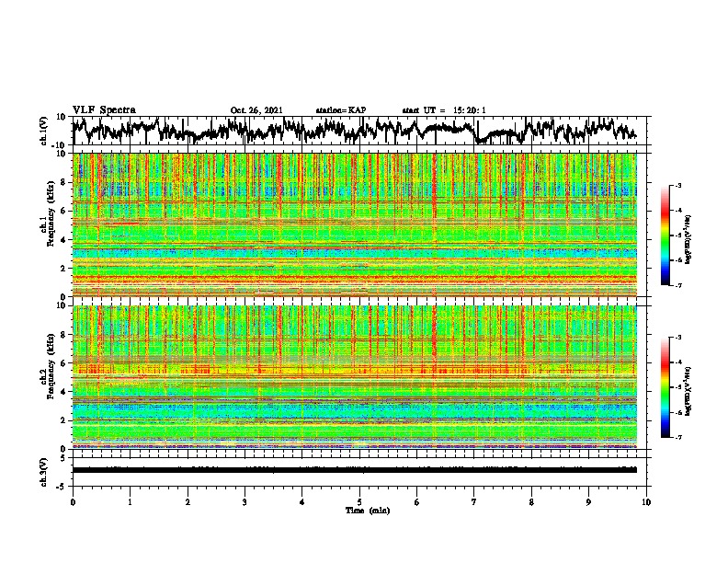Click ch.2 frequency axis tick "6"
This screenshot has height=563, width=728.
(64, 363)
